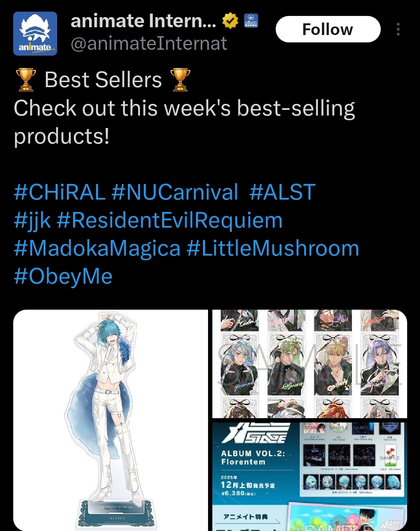View the character cards sample image
Viewport: 420px width, 531px height.
pyautogui.click(x=310, y=364)
